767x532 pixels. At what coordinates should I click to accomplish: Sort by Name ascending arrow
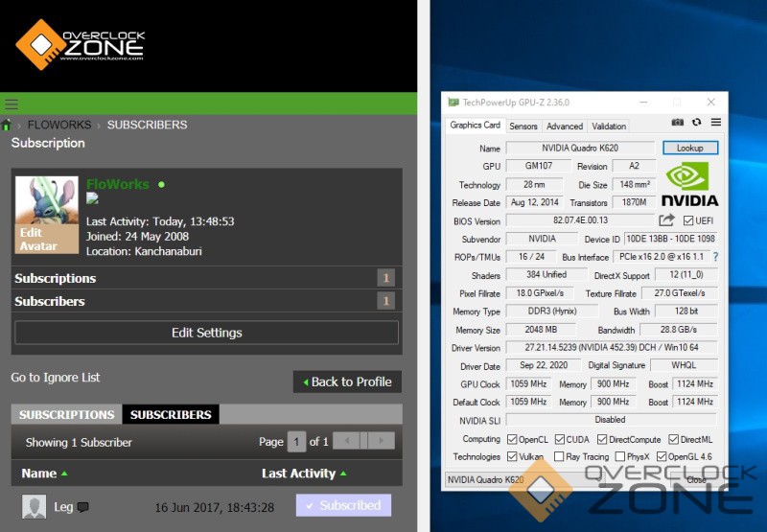pyautogui.click(x=64, y=474)
